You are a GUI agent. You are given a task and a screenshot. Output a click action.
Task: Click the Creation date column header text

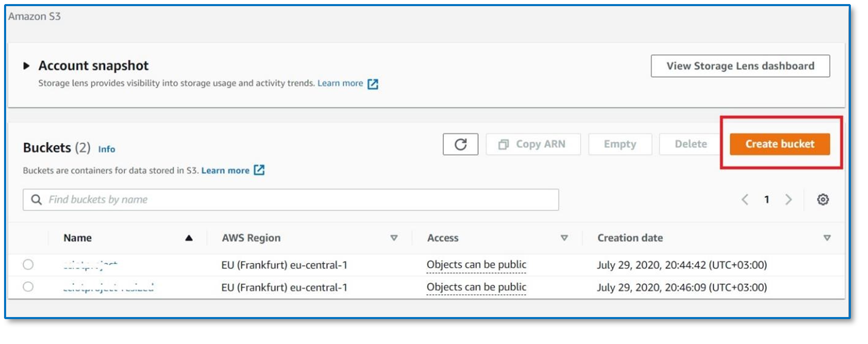pyautogui.click(x=630, y=238)
